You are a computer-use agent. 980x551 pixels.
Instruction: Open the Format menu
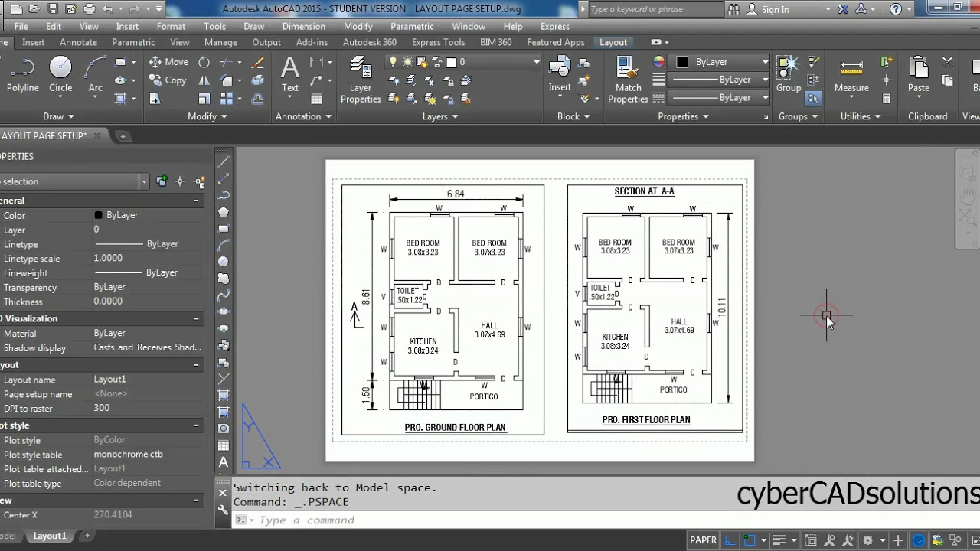(171, 26)
